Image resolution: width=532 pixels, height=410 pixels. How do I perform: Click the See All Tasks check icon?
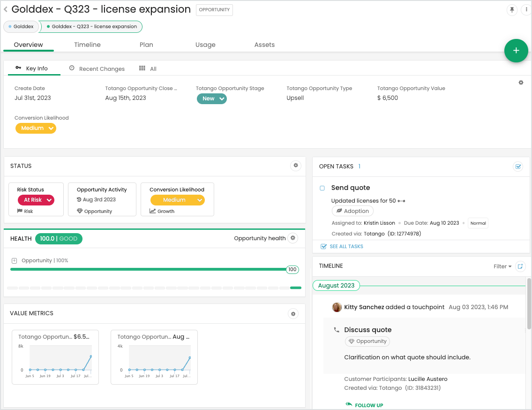click(x=323, y=246)
